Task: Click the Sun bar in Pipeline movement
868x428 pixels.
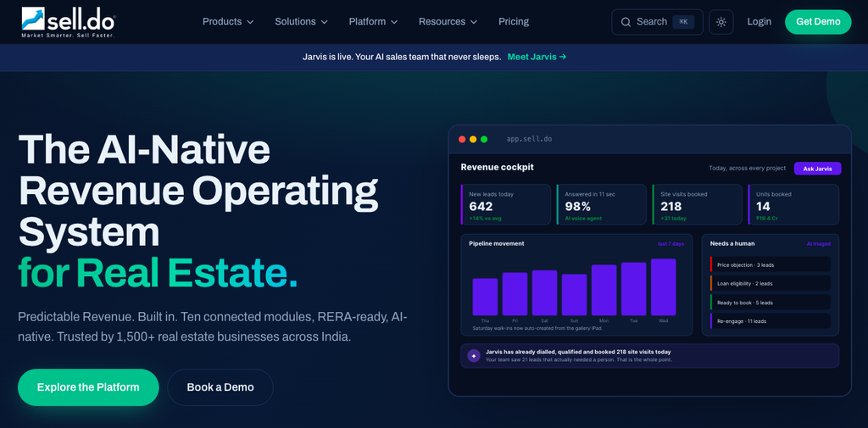Action: (x=574, y=295)
